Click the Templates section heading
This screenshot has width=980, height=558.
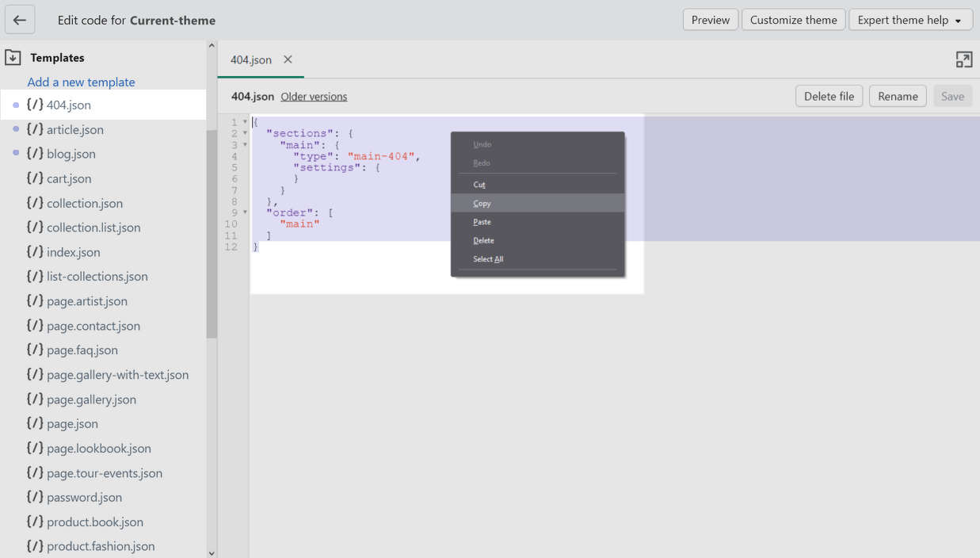57,58
